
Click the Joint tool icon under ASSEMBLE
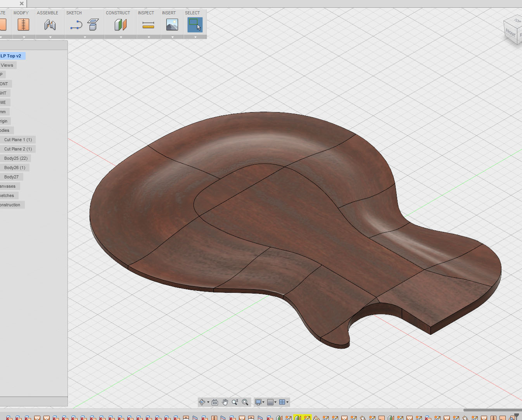50,25
